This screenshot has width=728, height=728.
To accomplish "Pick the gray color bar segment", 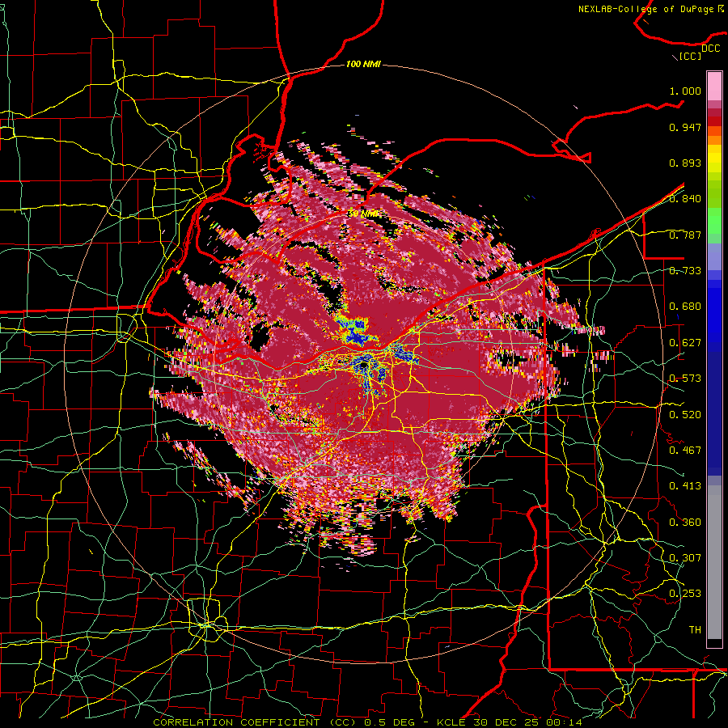I will pos(714,562).
